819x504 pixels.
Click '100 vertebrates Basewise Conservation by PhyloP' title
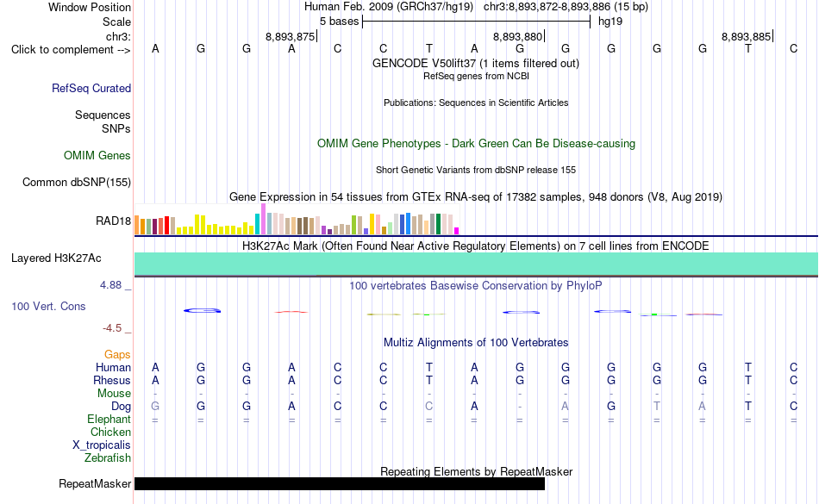pyautogui.click(x=476, y=285)
